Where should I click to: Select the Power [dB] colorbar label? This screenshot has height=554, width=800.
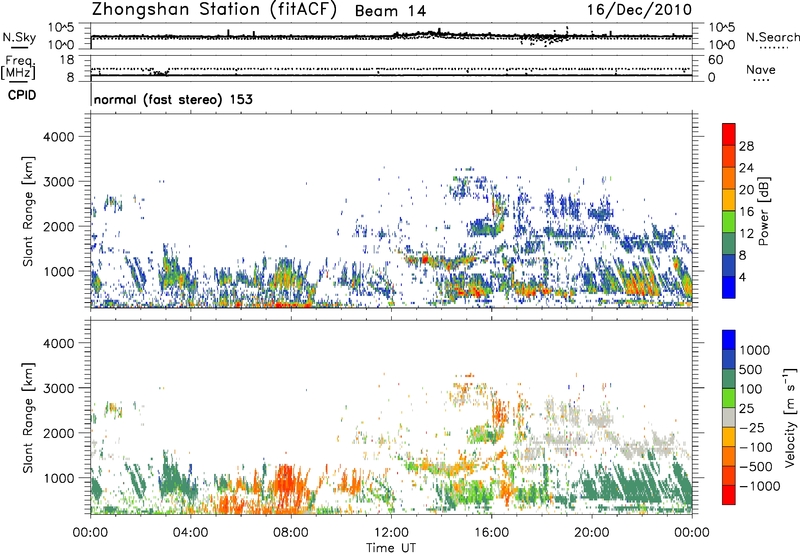763,211
